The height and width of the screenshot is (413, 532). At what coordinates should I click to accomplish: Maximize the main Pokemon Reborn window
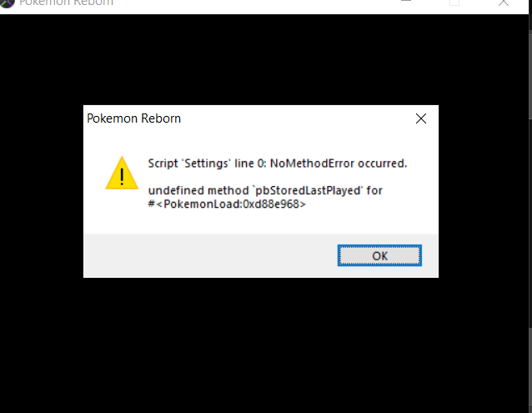(x=454, y=3)
